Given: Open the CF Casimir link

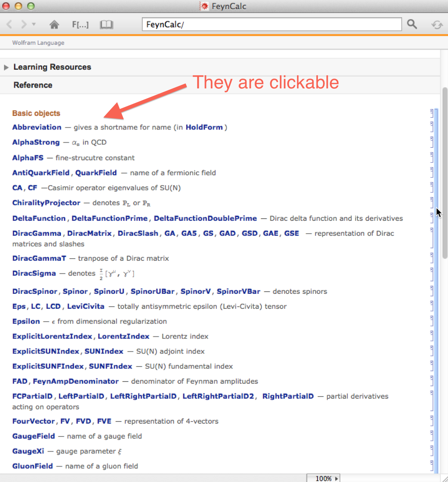Looking at the screenshot, I should (33, 188).
